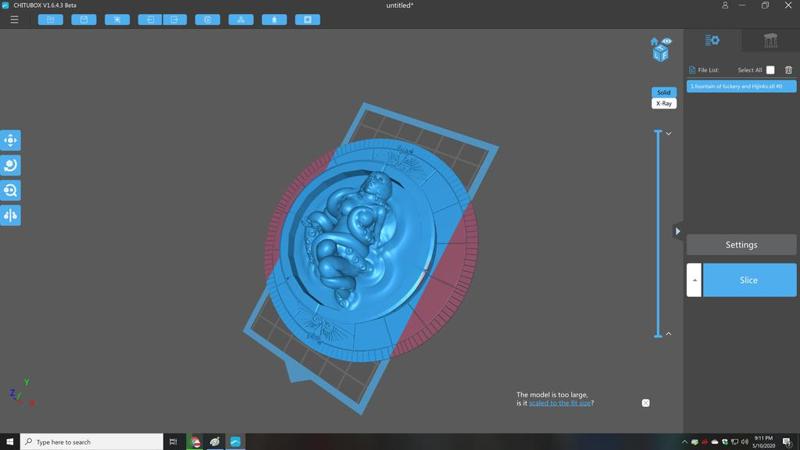This screenshot has width=800, height=450.
Task: Open Task View on the taskbar
Action: point(173,442)
